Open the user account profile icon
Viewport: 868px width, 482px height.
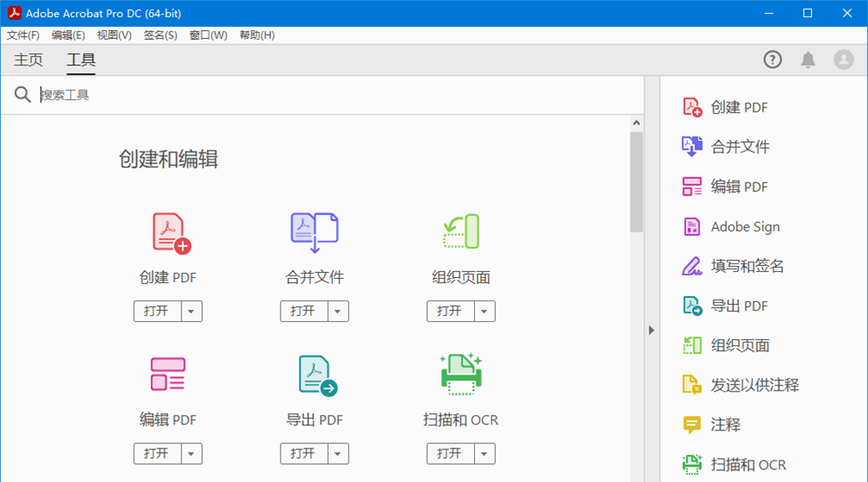point(844,59)
